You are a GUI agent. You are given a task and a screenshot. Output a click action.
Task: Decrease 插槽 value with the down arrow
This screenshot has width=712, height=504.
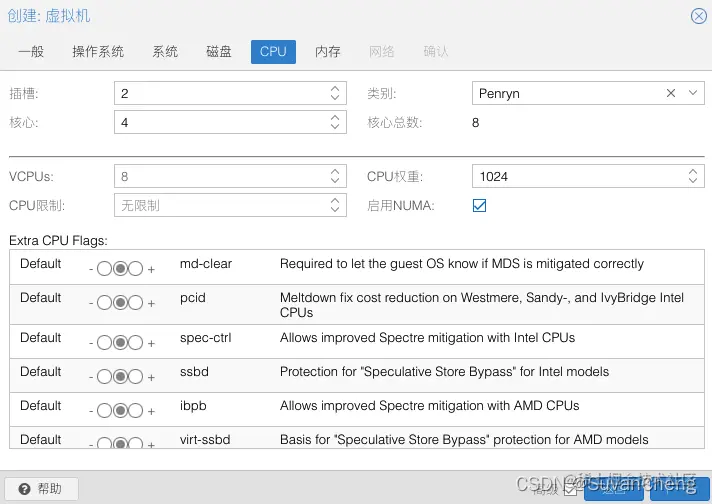click(x=335, y=97)
